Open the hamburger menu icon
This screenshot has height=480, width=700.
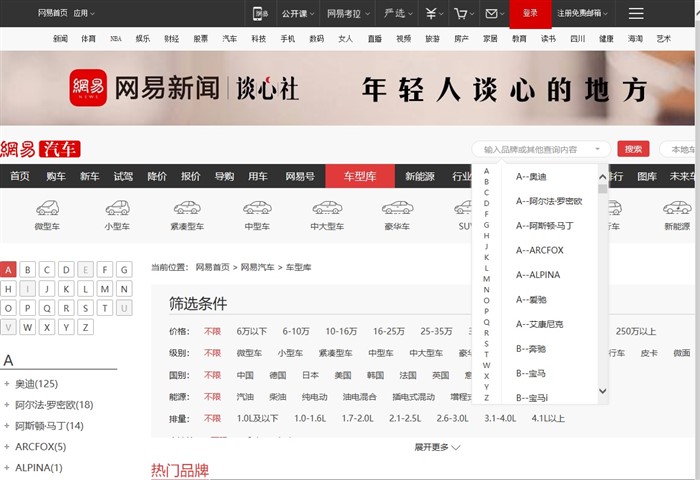click(636, 13)
